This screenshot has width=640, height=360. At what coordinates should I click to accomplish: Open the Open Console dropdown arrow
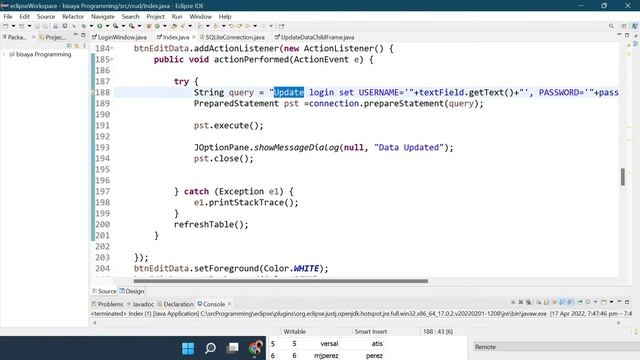click(611, 302)
